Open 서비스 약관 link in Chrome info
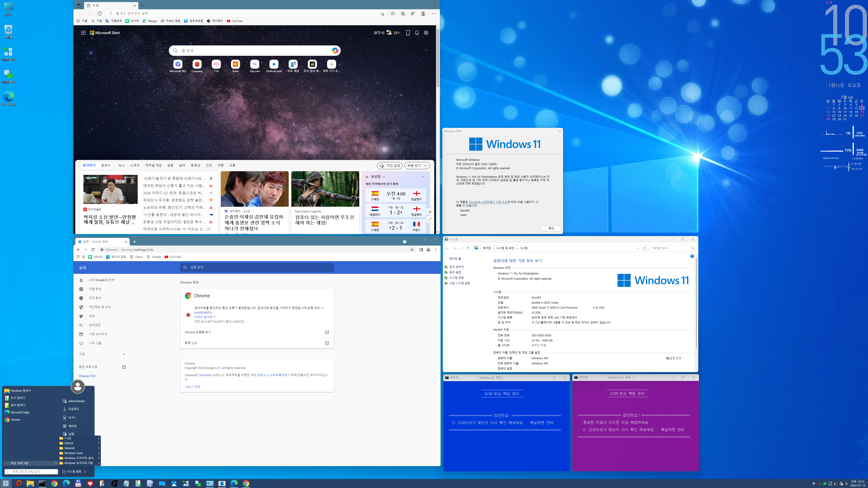The height and width of the screenshot is (488, 868). pyautogui.click(x=192, y=387)
